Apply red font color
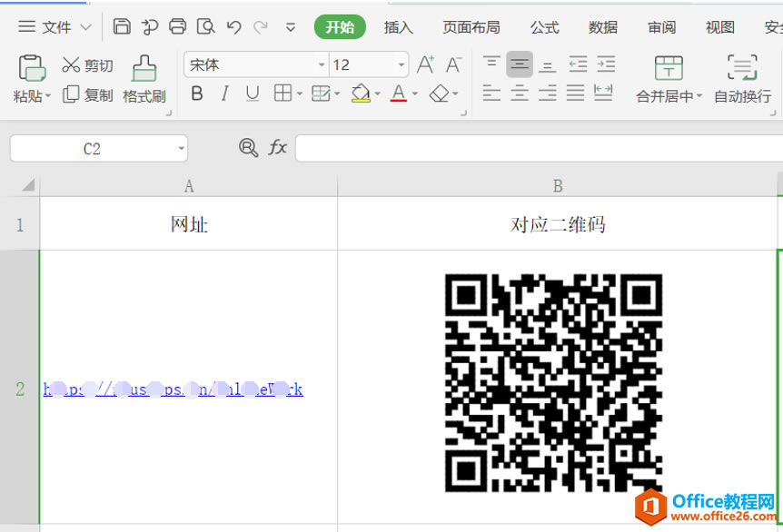The image size is (783, 532). (399, 94)
